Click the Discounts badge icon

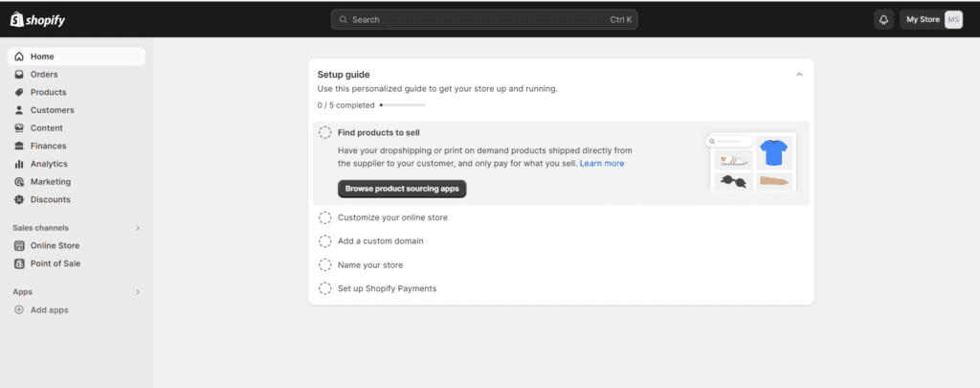click(19, 199)
